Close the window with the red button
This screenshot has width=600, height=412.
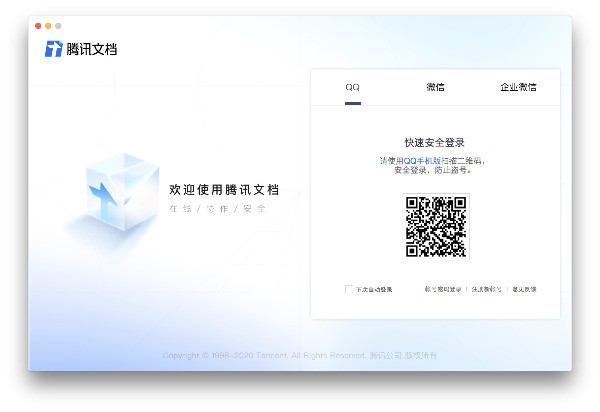tap(38, 25)
